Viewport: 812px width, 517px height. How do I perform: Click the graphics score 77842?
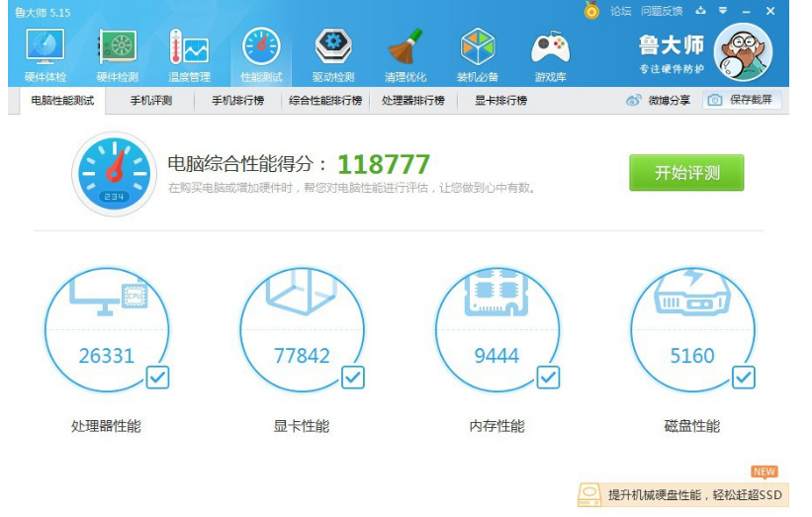[x=302, y=356]
